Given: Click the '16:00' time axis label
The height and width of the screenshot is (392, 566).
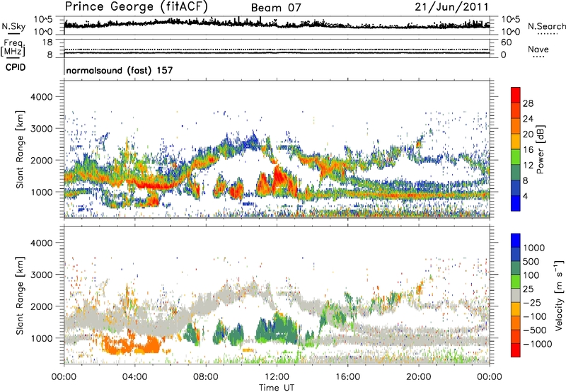Looking at the screenshot, I should [347, 377].
